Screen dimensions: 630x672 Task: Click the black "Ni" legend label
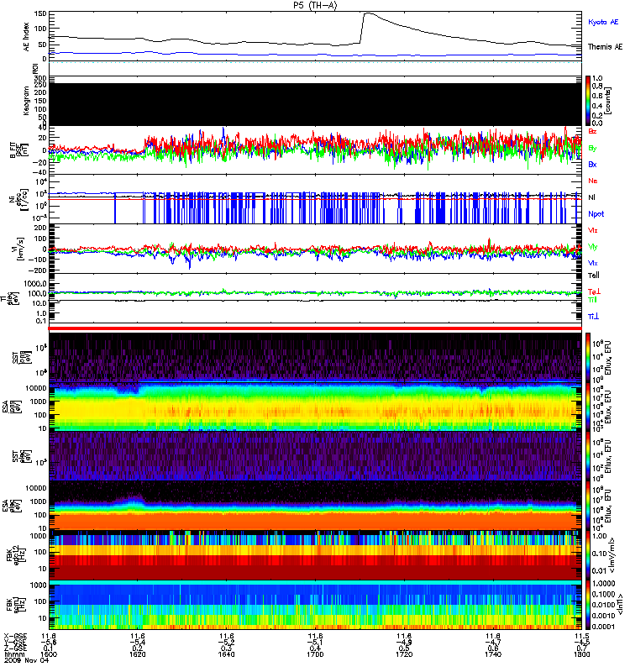click(591, 197)
